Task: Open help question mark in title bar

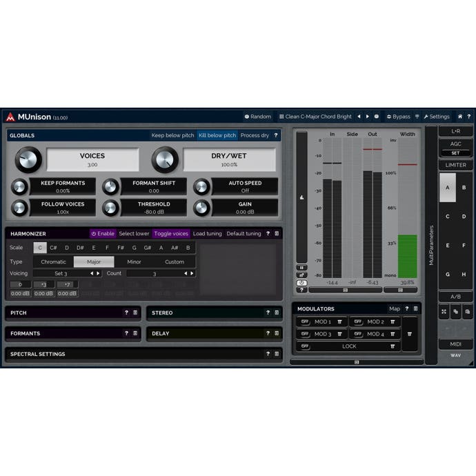Action: click(468, 117)
